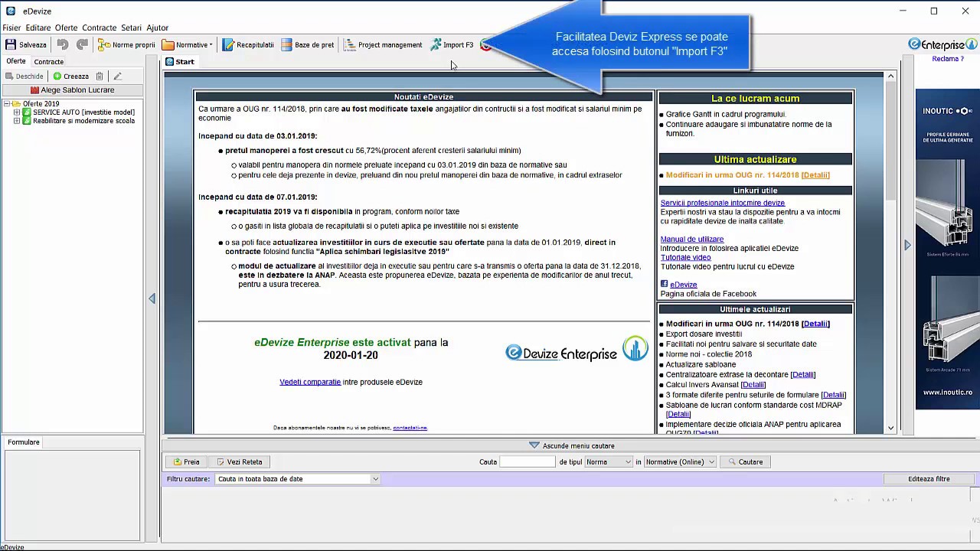The image size is (980, 551).
Task: Expand the SERVICE AUTO tree node
Action: click(17, 112)
